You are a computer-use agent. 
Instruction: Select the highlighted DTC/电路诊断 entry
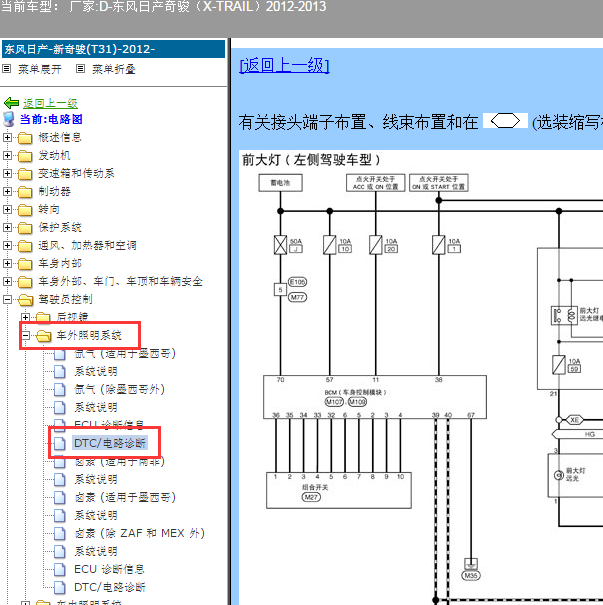(x=110, y=443)
